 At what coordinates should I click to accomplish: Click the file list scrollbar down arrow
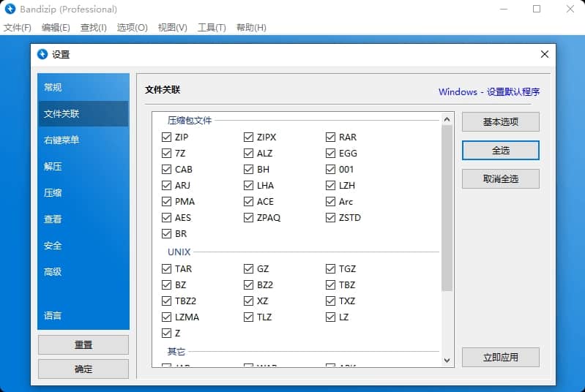pyautogui.click(x=447, y=361)
